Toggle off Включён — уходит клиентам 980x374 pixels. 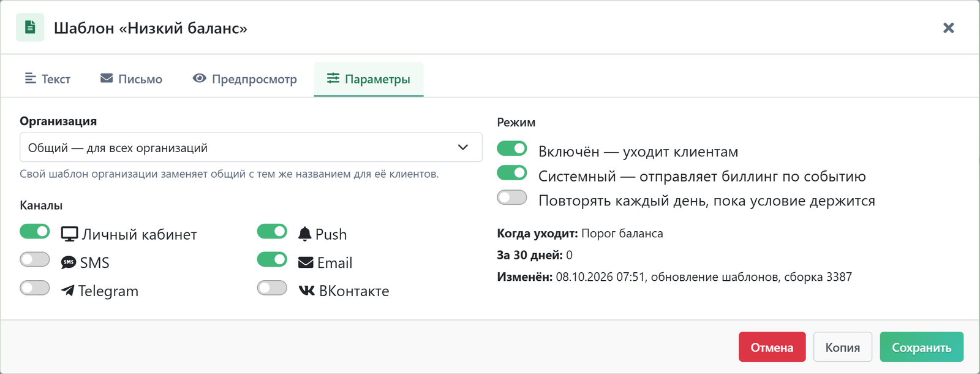click(x=512, y=148)
